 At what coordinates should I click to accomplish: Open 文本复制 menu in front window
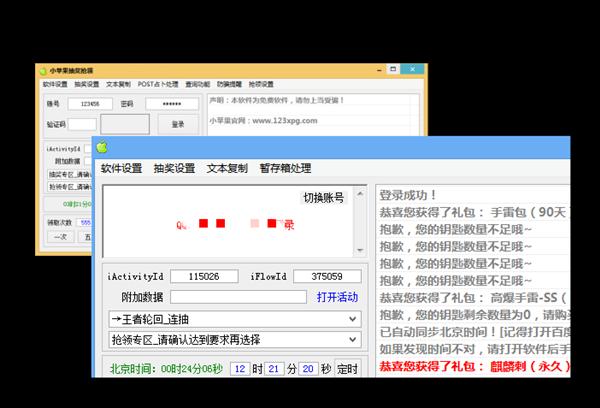227,168
